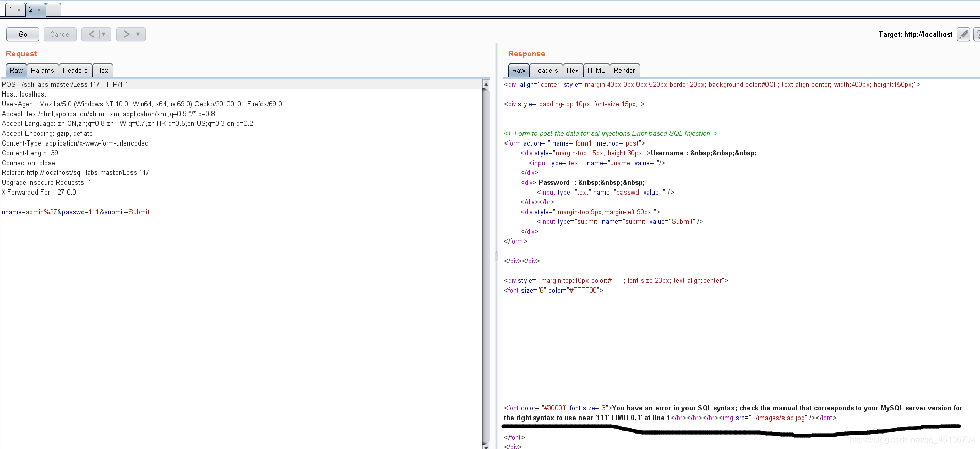Click the input type="submit" response line
This screenshot has height=449, width=980.
coord(620,221)
